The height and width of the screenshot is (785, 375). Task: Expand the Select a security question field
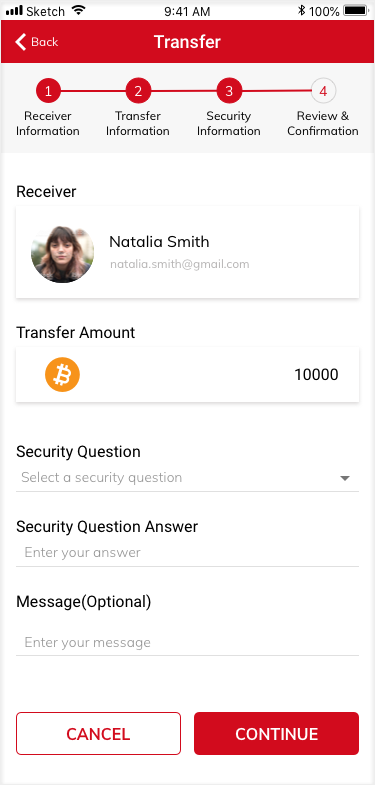[x=187, y=478]
